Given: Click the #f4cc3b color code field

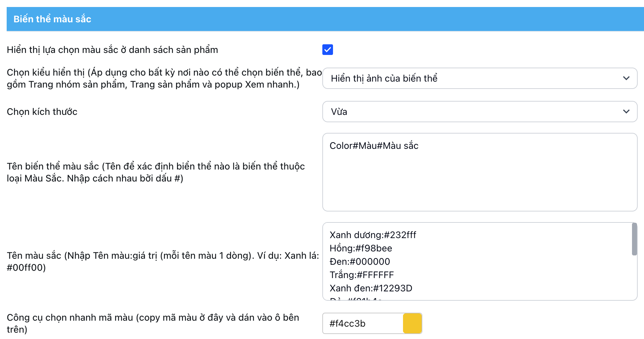Looking at the screenshot, I should (x=363, y=323).
